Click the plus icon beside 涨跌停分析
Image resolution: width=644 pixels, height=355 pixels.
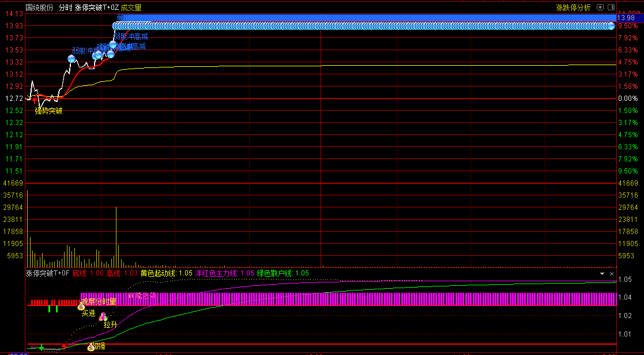pyautogui.click(x=600, y=7)
